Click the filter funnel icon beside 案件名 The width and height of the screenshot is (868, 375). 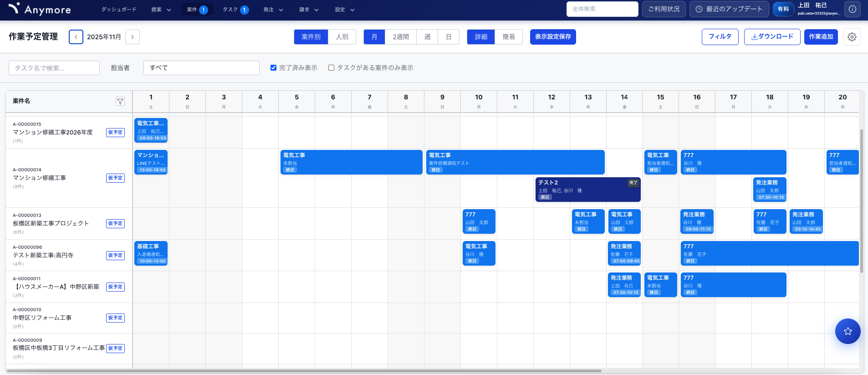point(120,101)
